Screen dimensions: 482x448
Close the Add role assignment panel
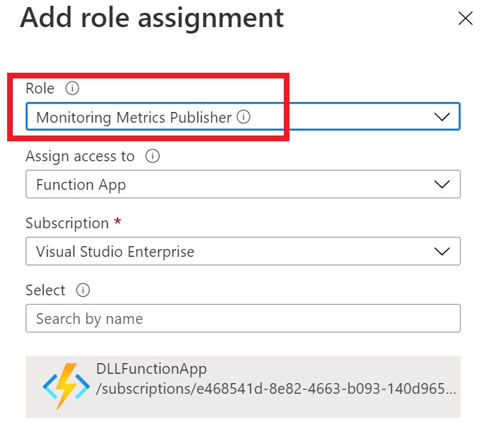465,19
